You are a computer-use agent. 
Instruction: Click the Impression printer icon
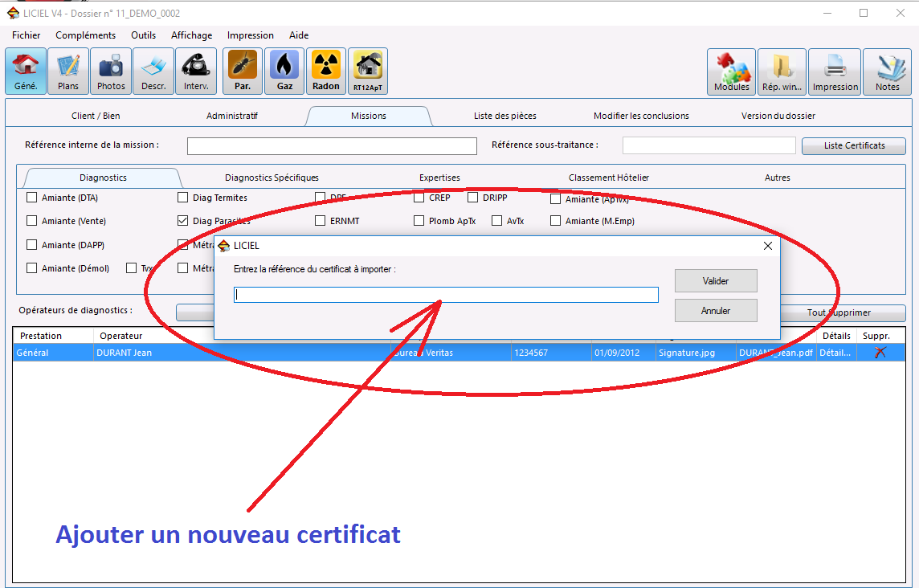[835, 72]
